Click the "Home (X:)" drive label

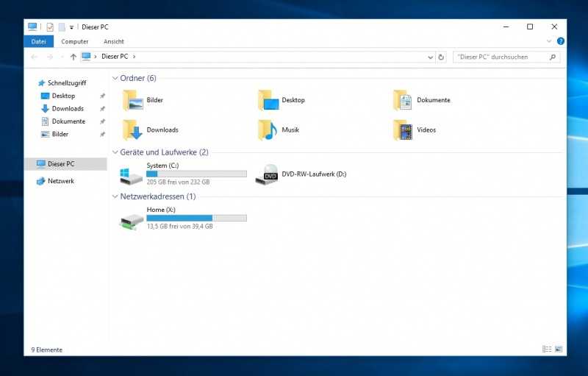161,210
